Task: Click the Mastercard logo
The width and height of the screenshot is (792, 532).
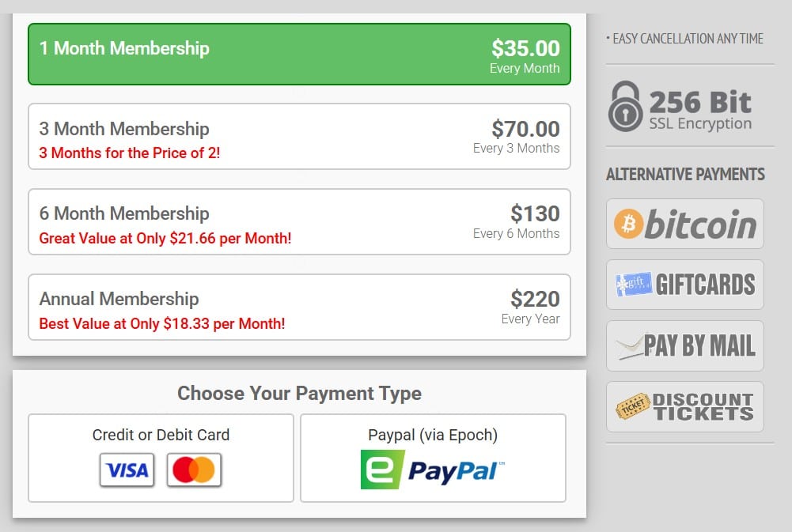Action: point(194,470)
